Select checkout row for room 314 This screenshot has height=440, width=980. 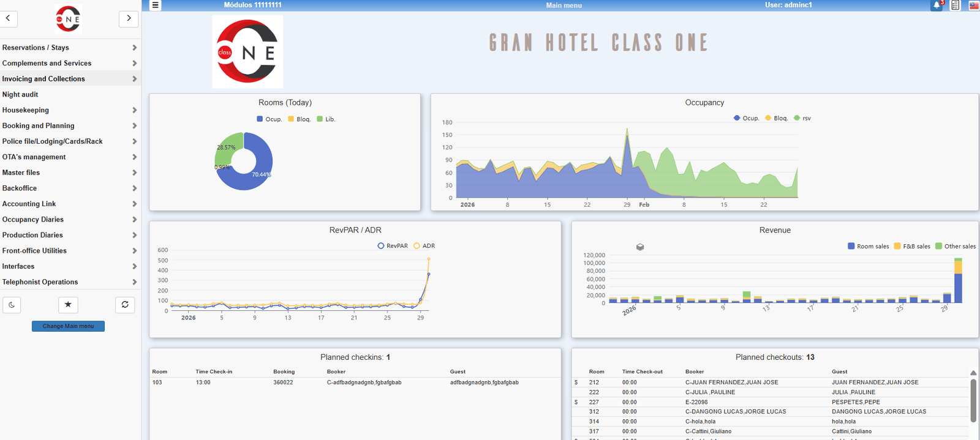point(771,422)
